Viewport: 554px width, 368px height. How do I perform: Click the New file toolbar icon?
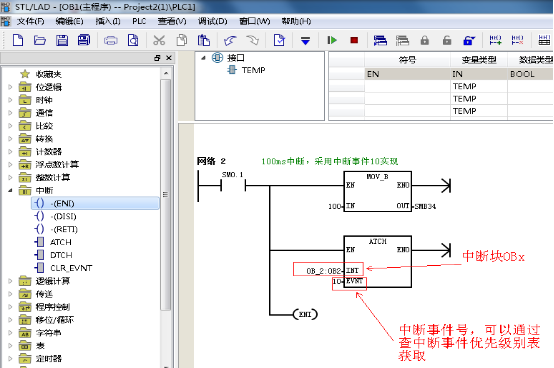(18, 40)
